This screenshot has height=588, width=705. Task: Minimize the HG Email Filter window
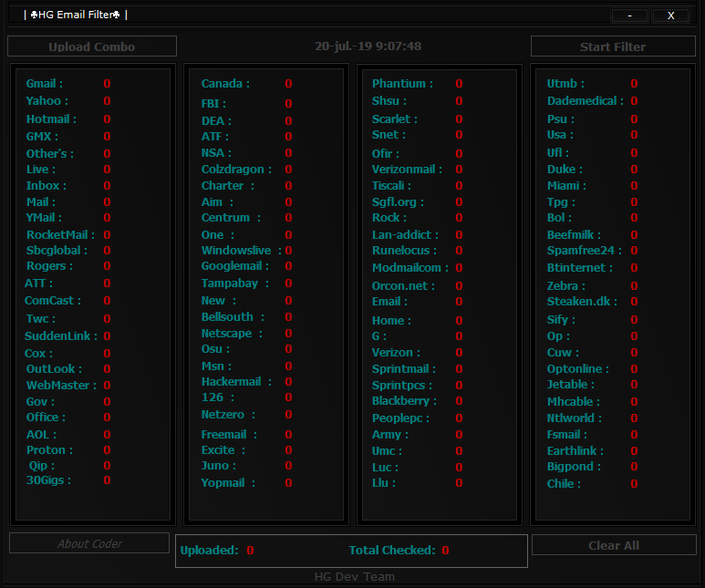629,15
